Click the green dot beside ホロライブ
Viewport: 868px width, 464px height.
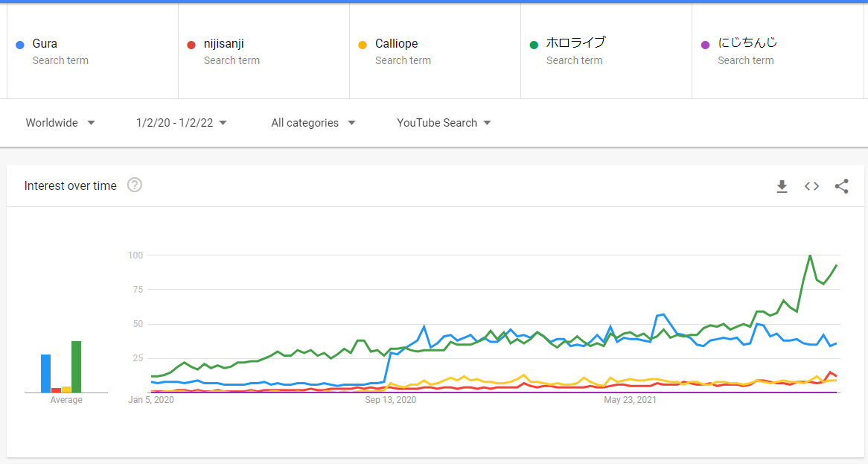pyautogui.click(x=534, y=45)
